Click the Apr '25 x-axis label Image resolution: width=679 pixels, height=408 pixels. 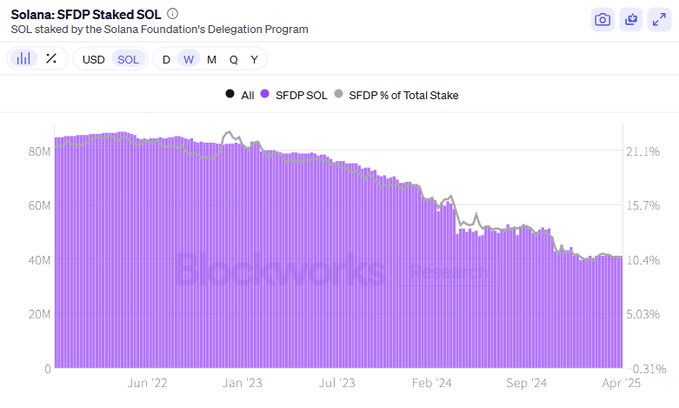[621, 383]
